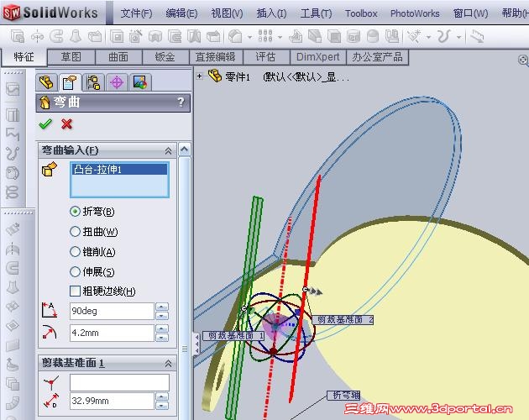Open the Curves dropdown arrow
529x420 pixels.
[x=458, y=37]
